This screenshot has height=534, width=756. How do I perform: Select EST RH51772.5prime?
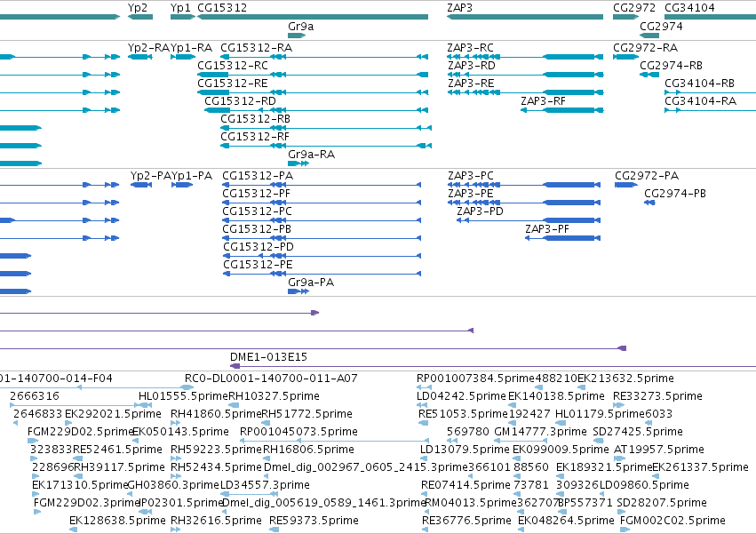(x=306, y=414)
